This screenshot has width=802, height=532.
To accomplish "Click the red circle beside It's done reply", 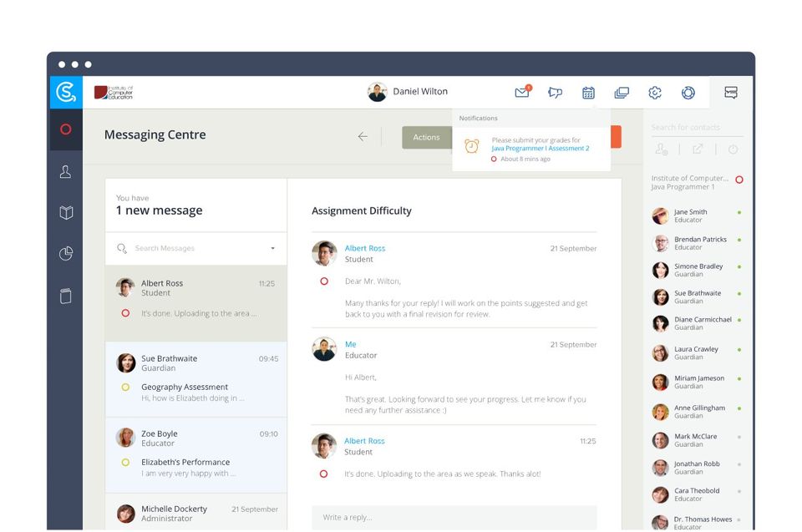I will coord(323,474).
